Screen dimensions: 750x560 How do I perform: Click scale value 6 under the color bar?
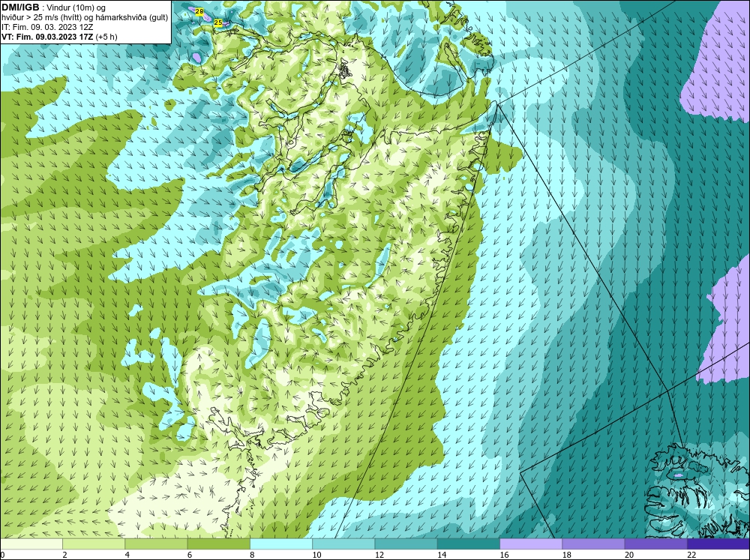(190, 555)
